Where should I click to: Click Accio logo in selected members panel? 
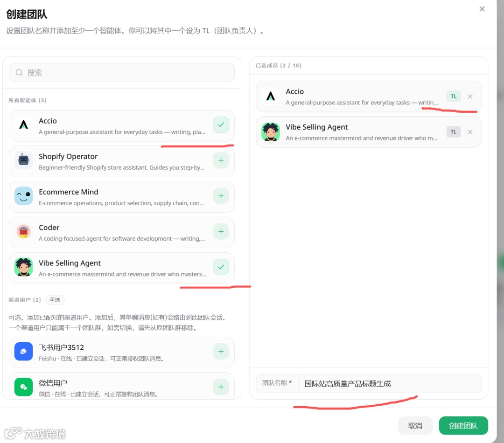pyautogui.click(x=271, y=96)
